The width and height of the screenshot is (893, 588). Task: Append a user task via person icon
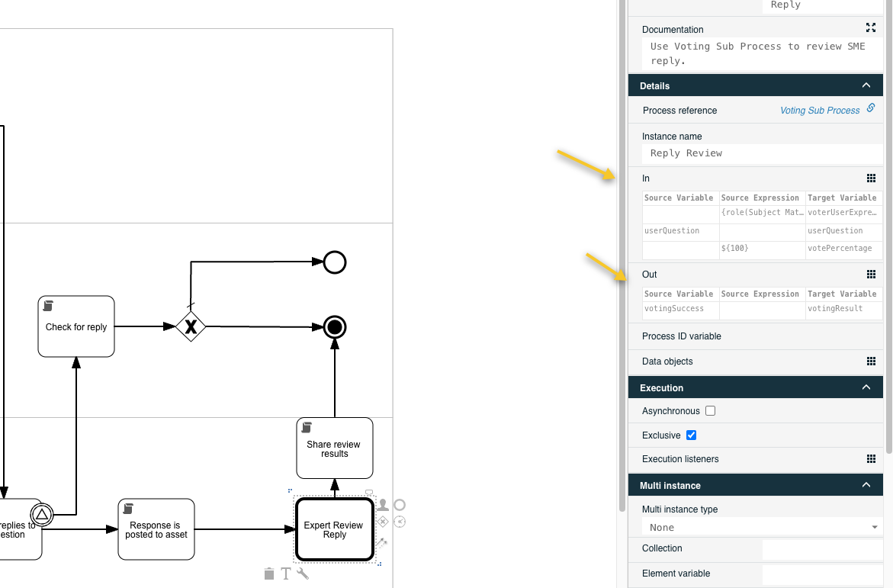pos(383,505)
